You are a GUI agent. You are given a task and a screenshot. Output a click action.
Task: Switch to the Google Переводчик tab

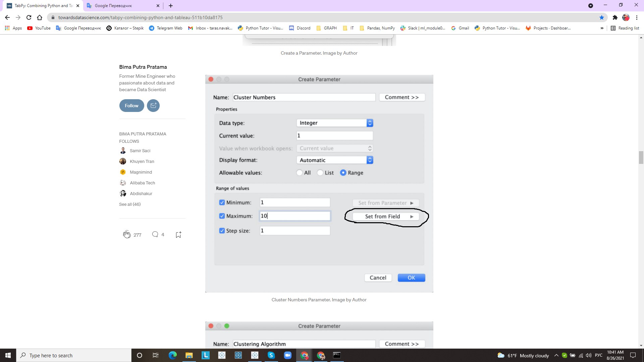click(x=123, y=6)
